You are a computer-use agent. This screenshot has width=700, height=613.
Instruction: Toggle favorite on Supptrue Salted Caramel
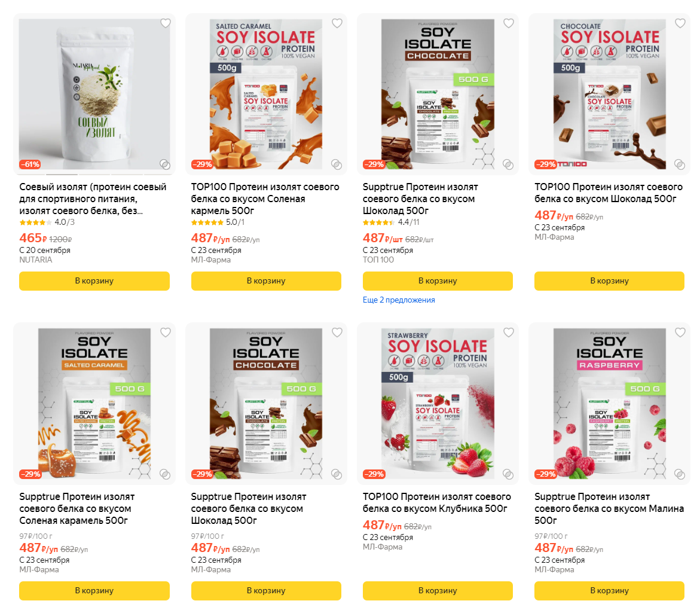166,333
